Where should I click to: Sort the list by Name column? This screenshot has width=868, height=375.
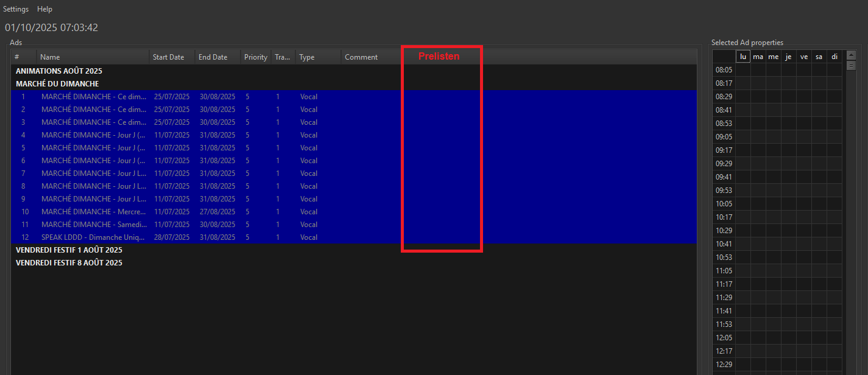(x=50, y=57)
